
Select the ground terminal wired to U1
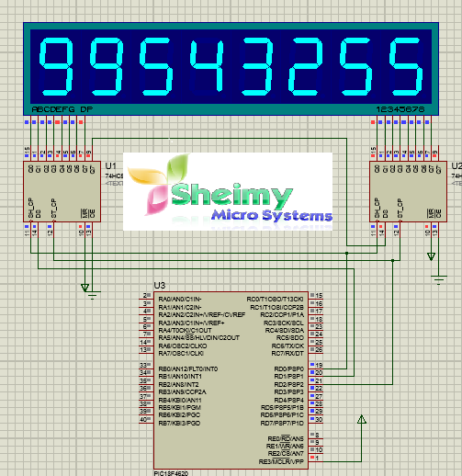[93, 295]
